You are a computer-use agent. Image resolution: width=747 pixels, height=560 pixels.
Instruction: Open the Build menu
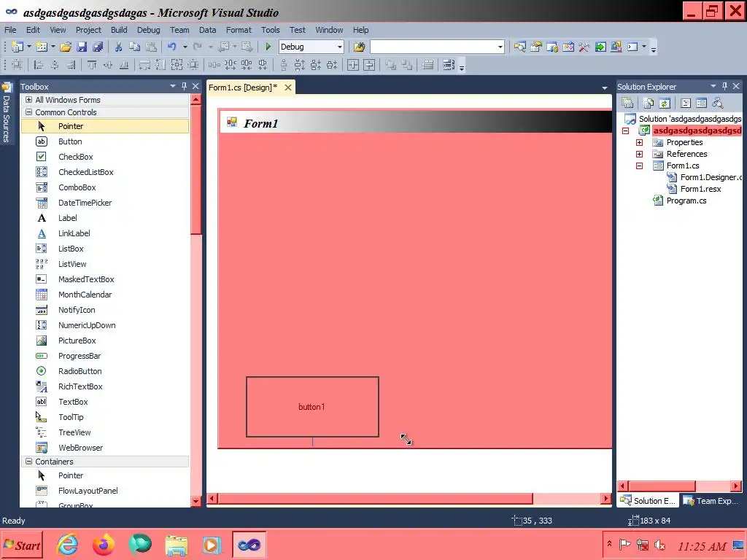point(119,29)
